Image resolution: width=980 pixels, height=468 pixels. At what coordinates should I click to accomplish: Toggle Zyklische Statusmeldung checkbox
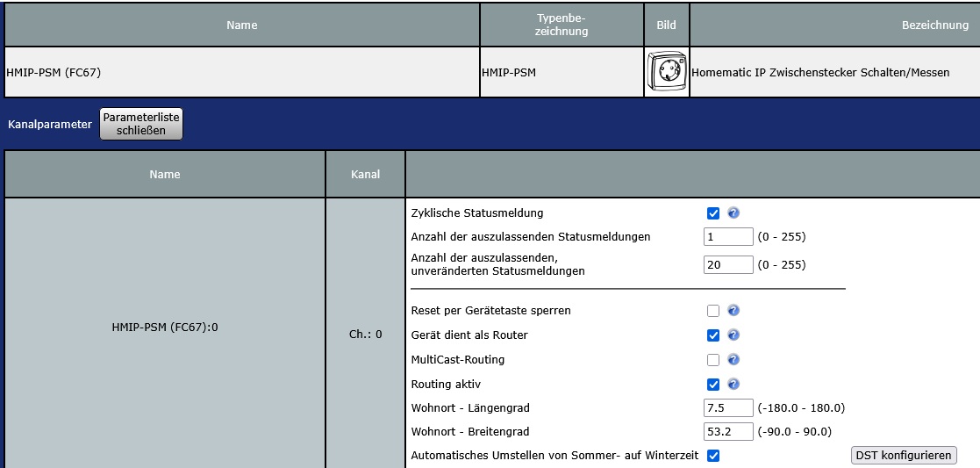[x=713, y=213]
